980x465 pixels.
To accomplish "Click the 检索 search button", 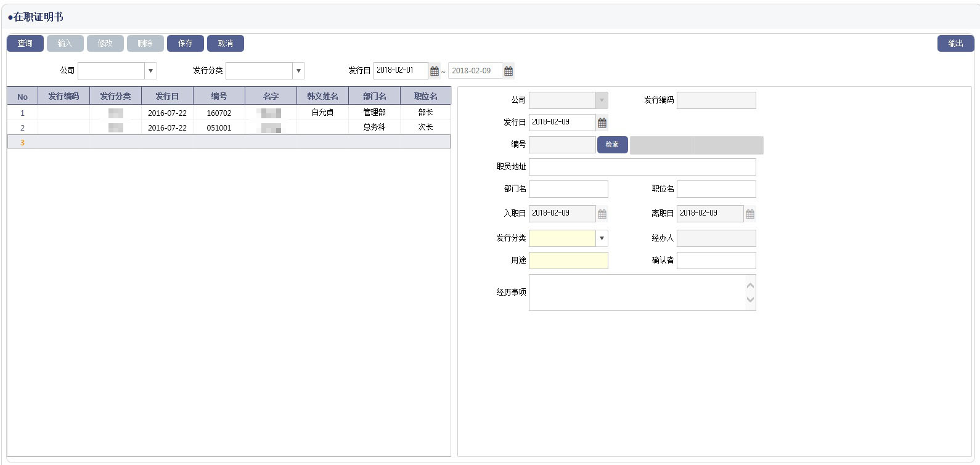I will point(612,145).
